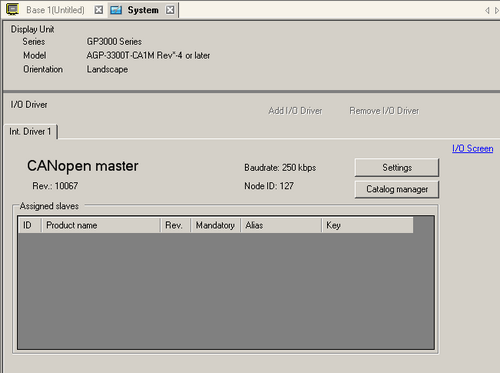This screenshot has width=500, height=373.
Task: Select the System tab
Action: [143, 10]
